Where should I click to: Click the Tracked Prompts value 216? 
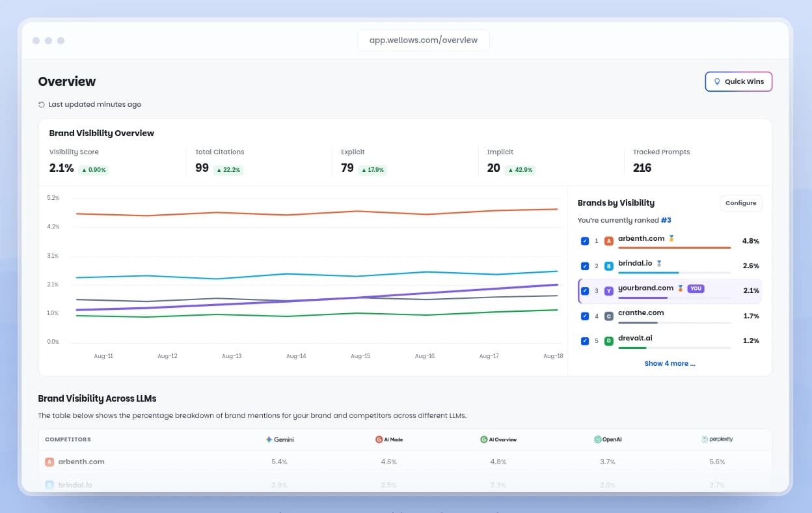tap(642, 168)
